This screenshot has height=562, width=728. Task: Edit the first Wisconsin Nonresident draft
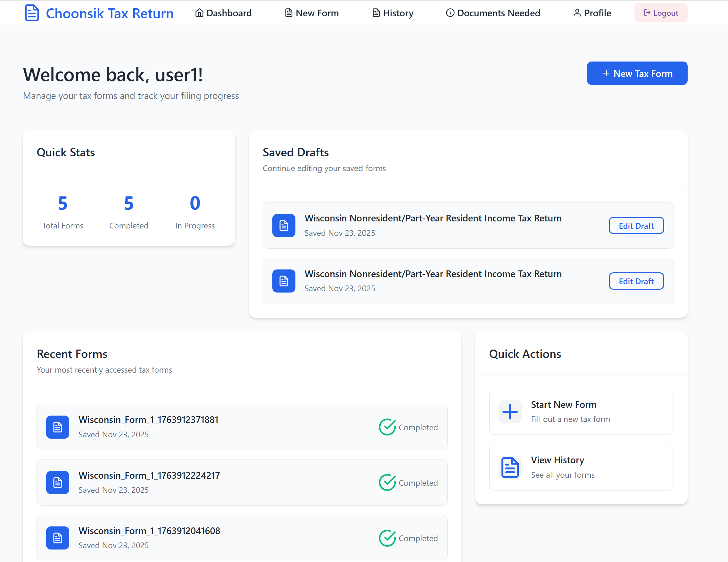636,226
